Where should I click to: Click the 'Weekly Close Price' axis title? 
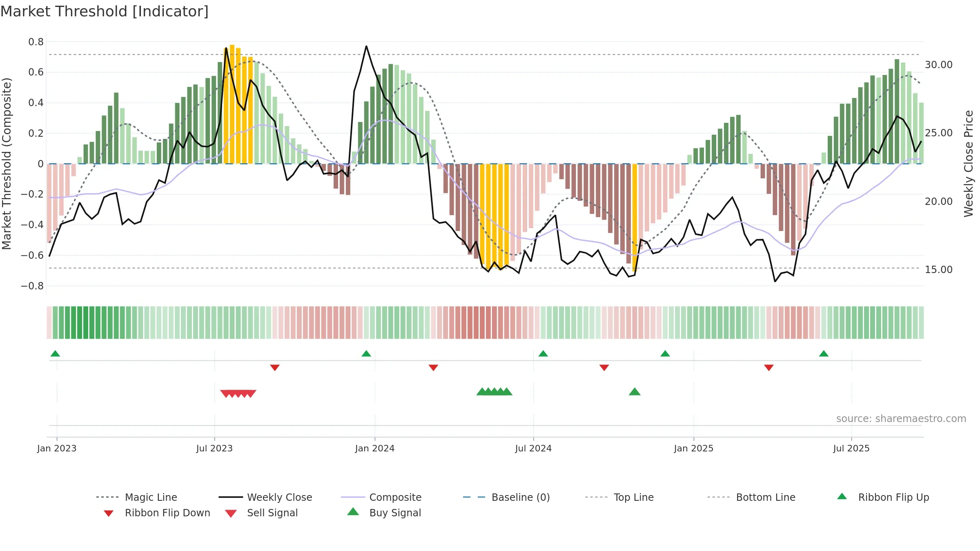coord(969,164)
